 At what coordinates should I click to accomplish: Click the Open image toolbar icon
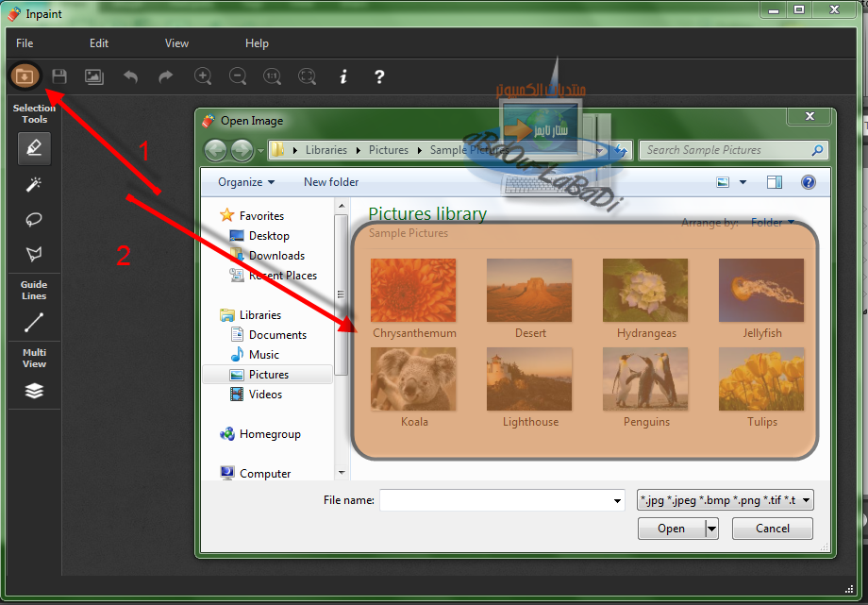[24, 76]
